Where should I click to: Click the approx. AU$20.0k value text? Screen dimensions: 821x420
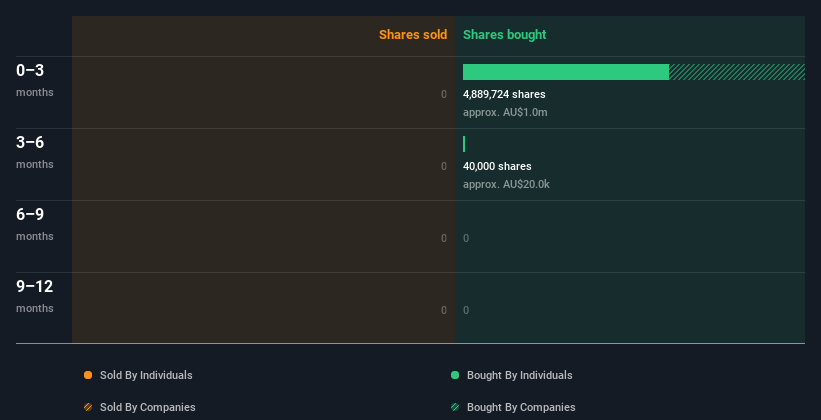point(506,184)
